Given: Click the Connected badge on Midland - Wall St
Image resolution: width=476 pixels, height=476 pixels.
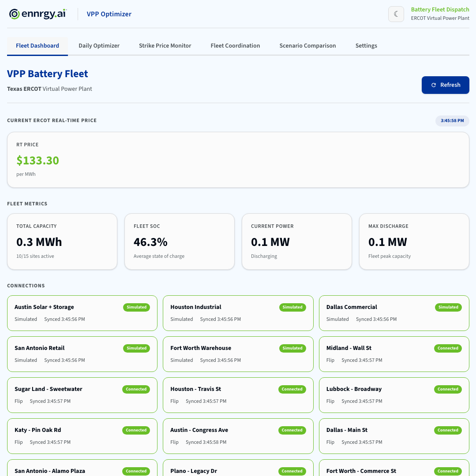Looking at the screenshot, I should [448, 348].
